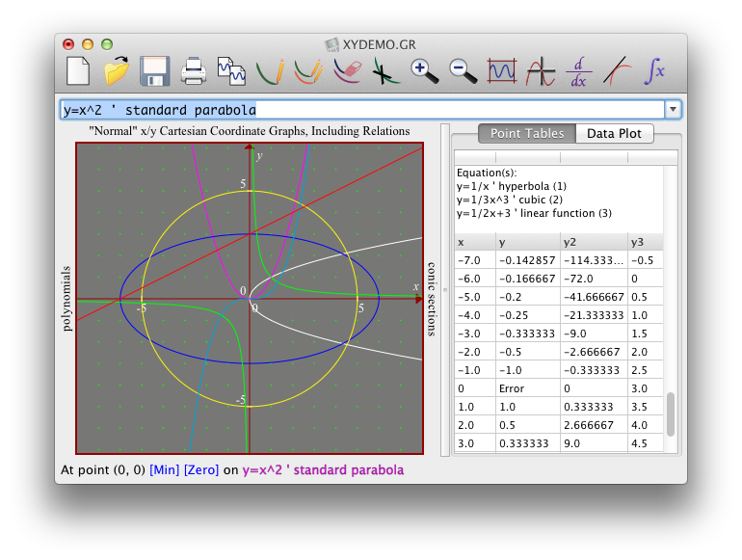Click the equation input field
This screenshot has width=742, height=560.
click(363, 110)
